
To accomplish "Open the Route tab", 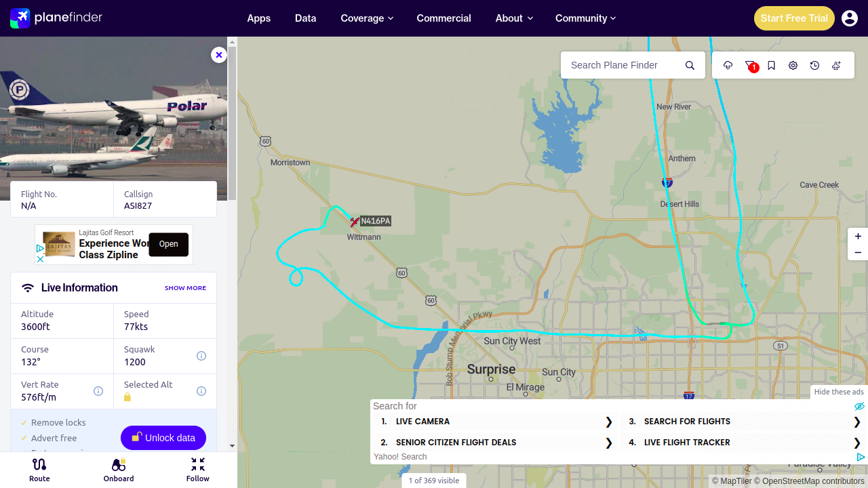I will click(39, 469).
